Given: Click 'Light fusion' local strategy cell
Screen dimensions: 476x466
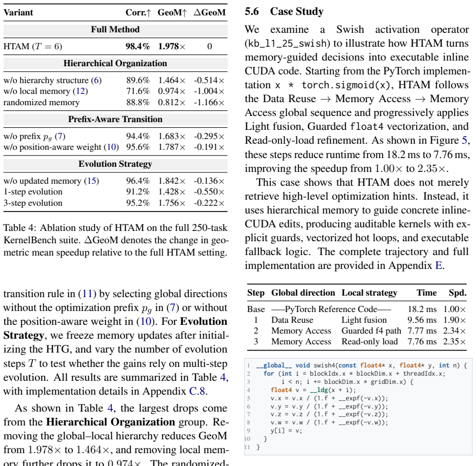Looking at the screenshot, I should [364, 320].
